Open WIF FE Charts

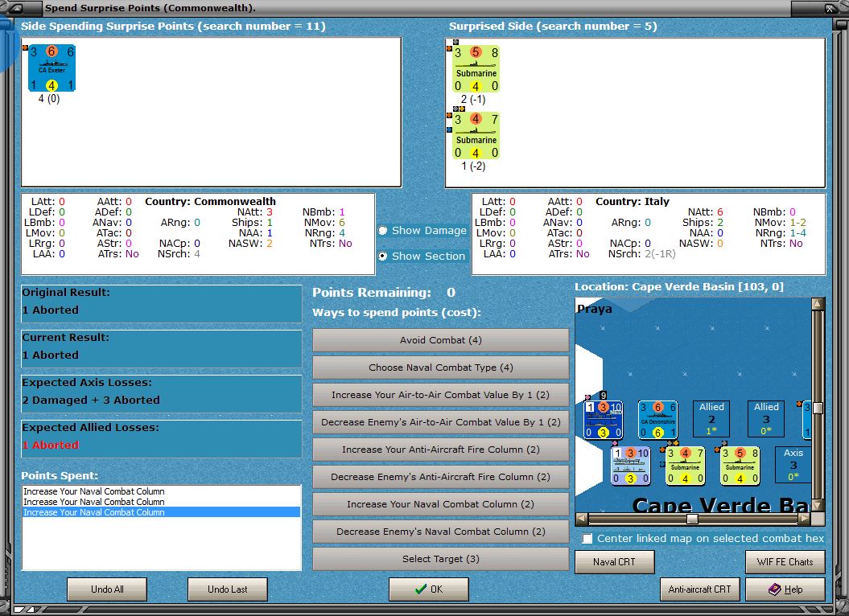(785, 562)
